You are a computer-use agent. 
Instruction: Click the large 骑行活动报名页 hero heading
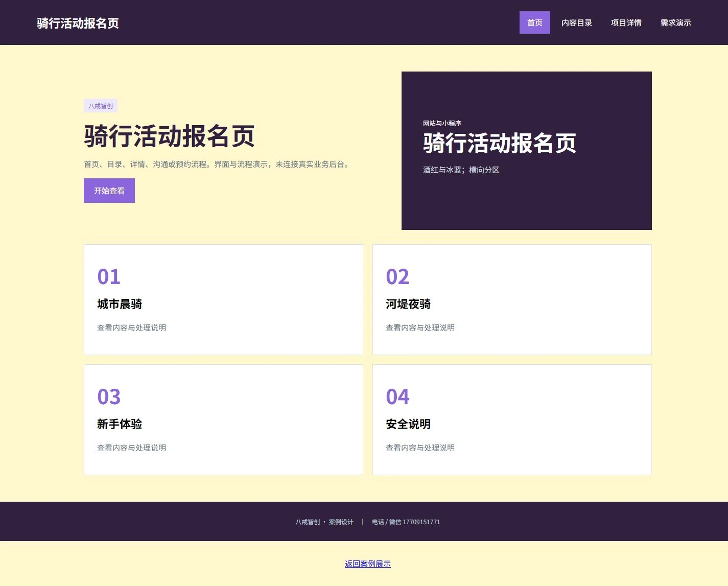[170, 136]
